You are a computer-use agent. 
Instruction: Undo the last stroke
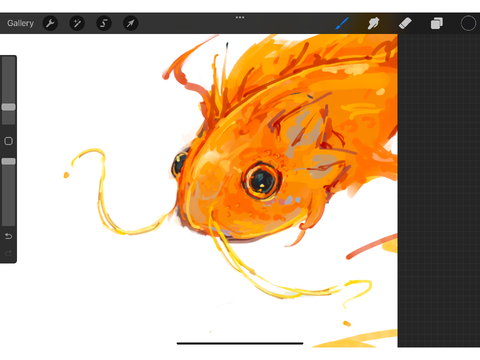click(x=9, y=236)
